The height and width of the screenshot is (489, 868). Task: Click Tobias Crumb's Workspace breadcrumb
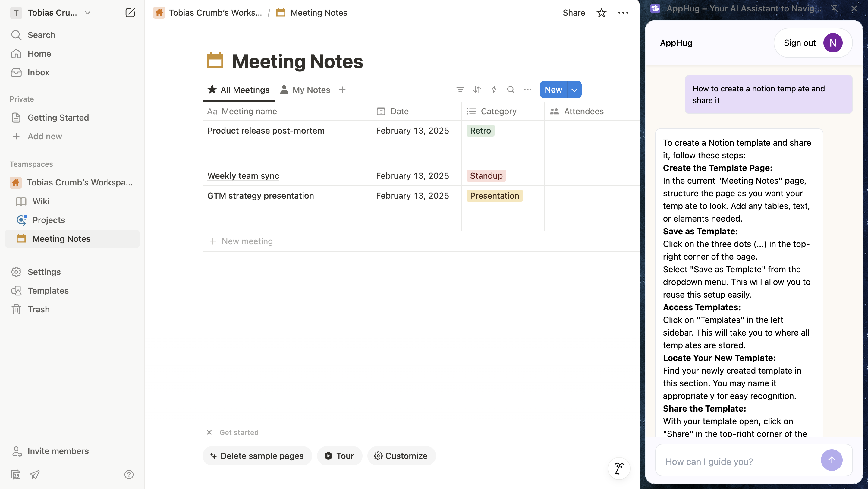[208, 13]
